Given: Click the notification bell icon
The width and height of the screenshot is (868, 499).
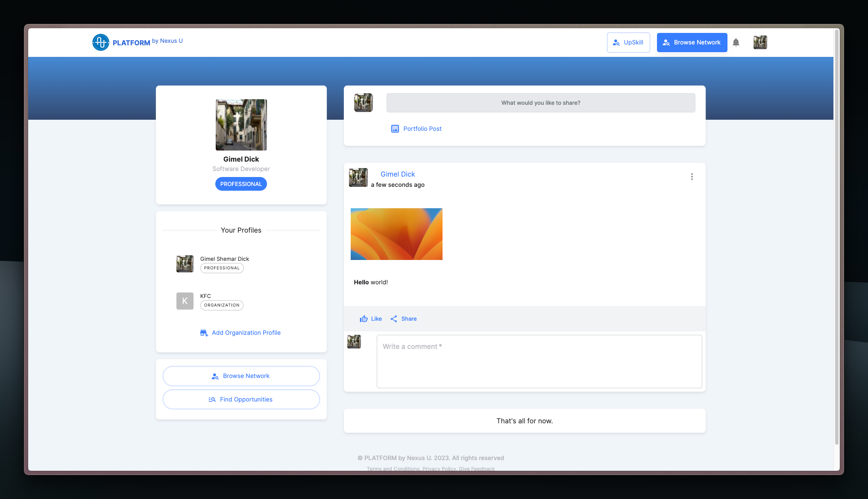Looking at the screenshot, I should (736, 42).
